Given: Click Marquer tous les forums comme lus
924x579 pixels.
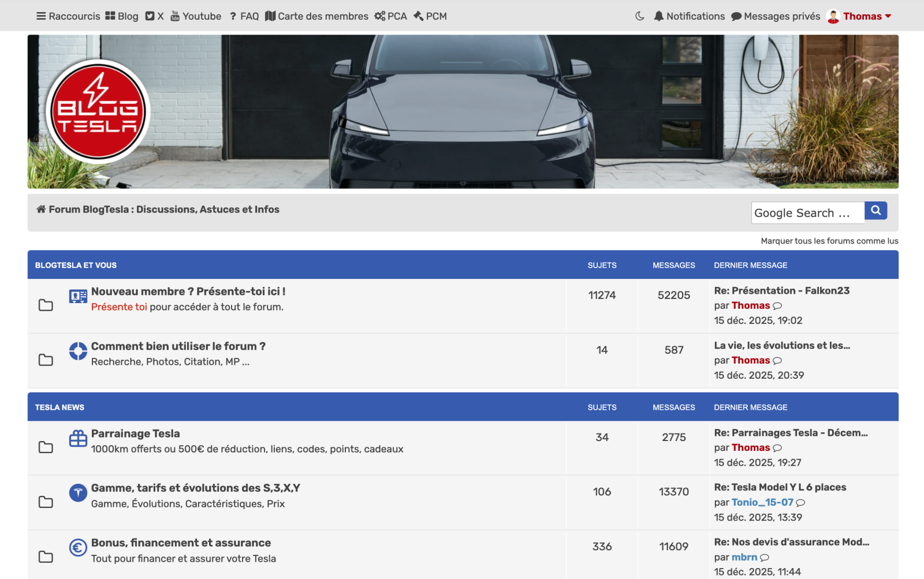Looking at the screenshot, I should (x=829, y=241).
